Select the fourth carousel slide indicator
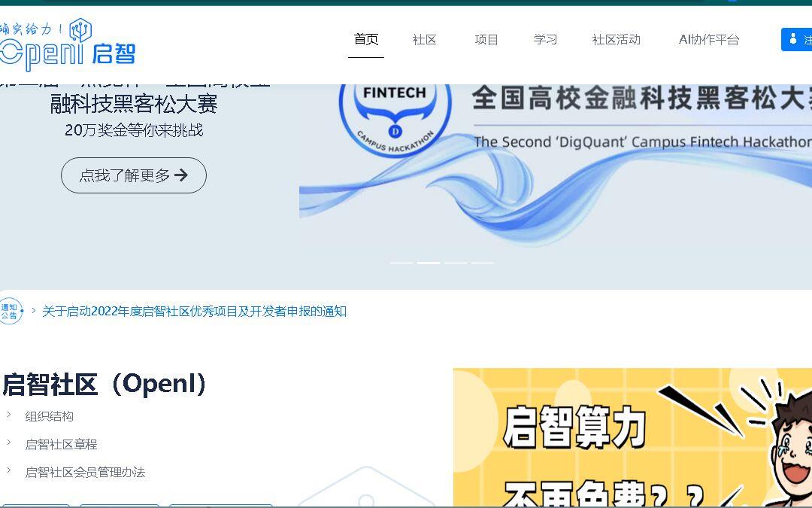This screenshot has width=812, height=508. click(x=483, y=263)
